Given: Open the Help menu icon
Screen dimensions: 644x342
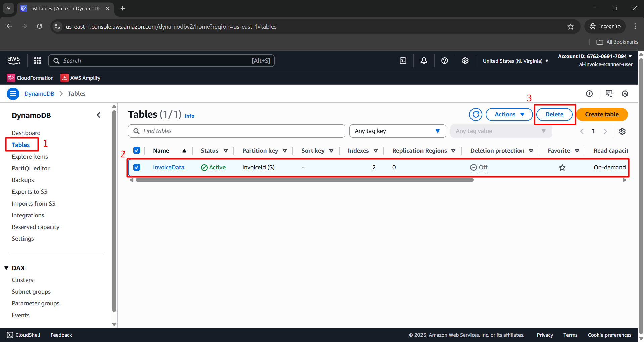Looking at the screenshot, I should (444, 61).
